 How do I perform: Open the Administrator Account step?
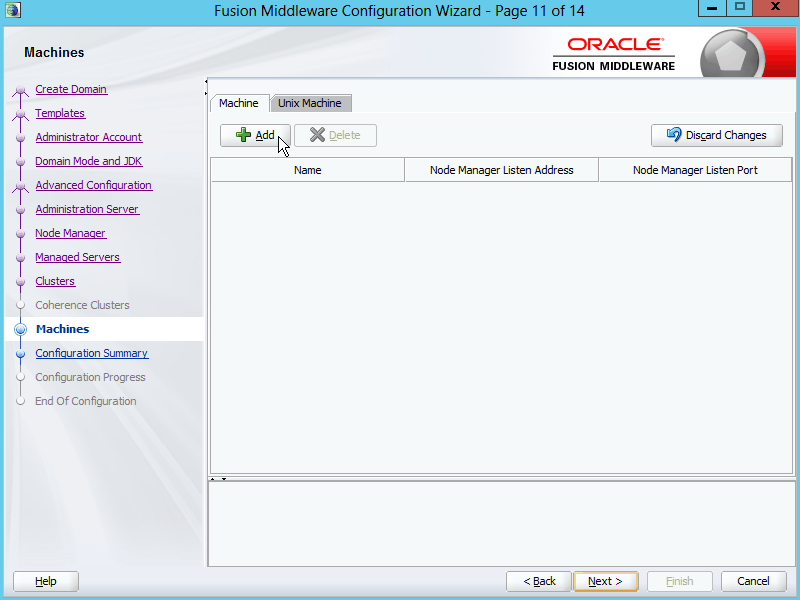point(88,137)
